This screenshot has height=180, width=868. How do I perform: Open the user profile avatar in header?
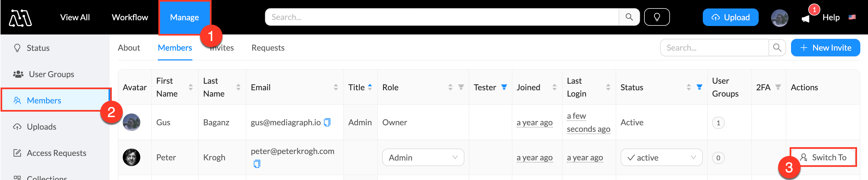pos(780,18)
